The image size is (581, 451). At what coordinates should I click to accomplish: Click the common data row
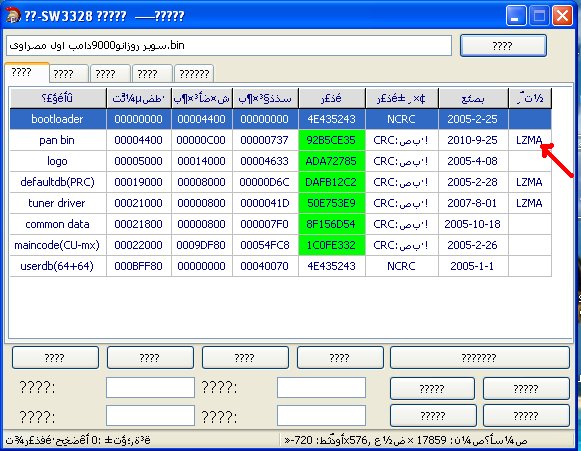pyautogui.click(x=280, y=224)
